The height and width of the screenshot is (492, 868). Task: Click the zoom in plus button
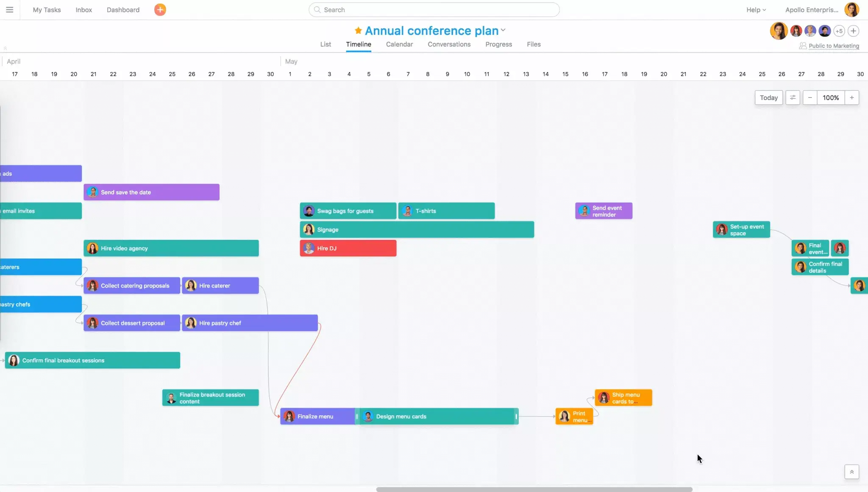tap(852, 97)
